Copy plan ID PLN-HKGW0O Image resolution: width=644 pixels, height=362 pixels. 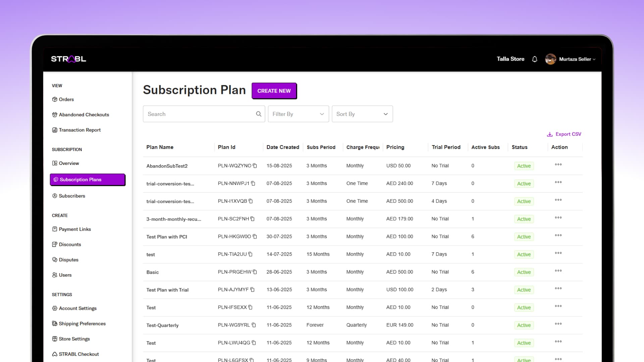tap(255, 236)
